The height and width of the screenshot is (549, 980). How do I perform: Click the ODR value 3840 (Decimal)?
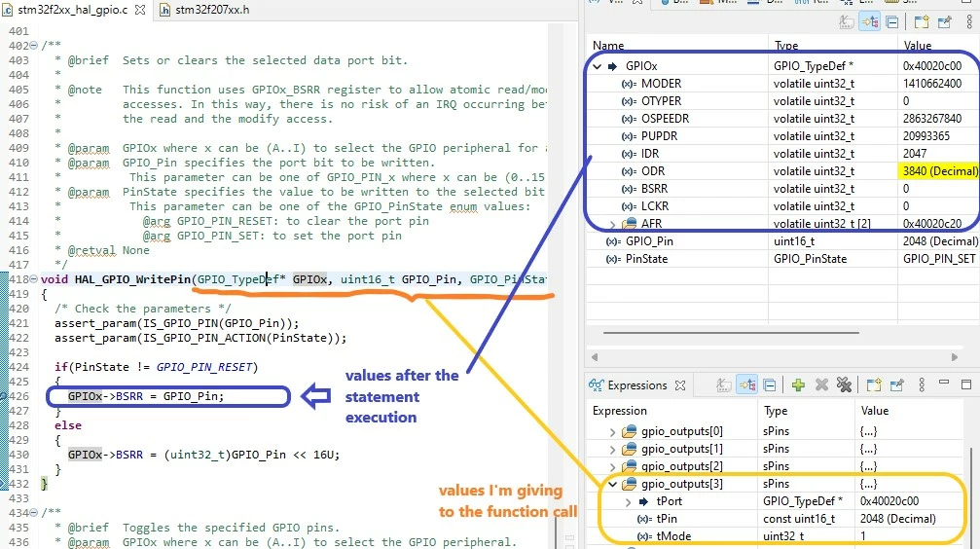(x=939, y=171)
